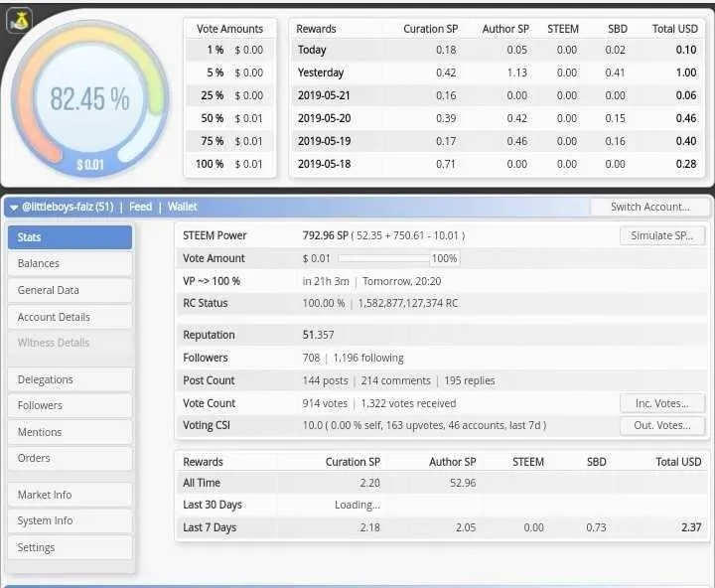Click the 100% vote weight value box
This screenshot has height=588, width=715.
[x=445, y=258]
